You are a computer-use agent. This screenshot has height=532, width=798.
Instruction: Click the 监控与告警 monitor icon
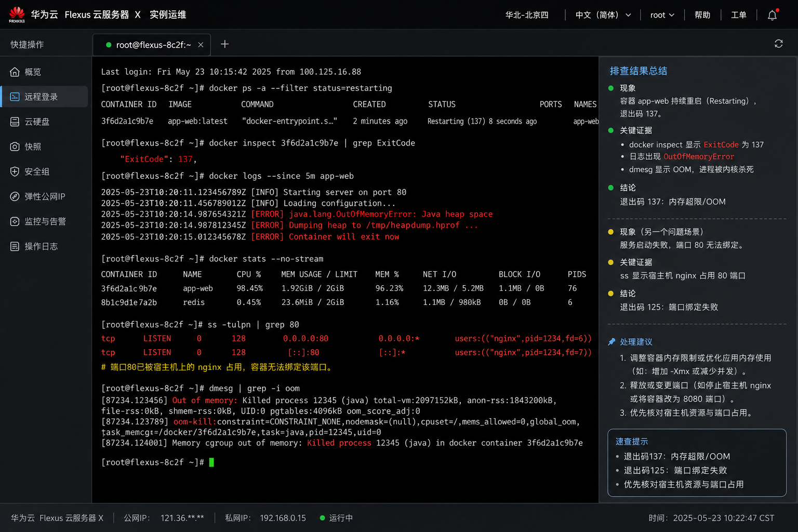pyautogui.click(x=15, y=221)
